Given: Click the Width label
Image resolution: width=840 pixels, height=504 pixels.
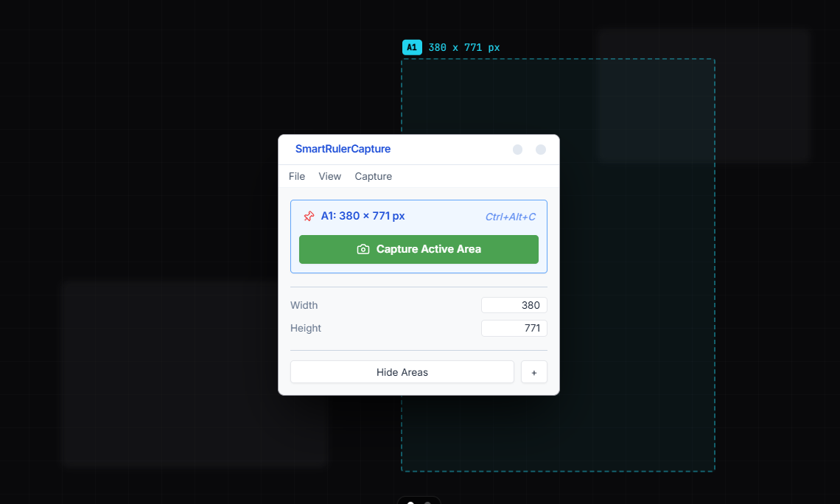Looking at the screenshot, I should pos(304,305).
